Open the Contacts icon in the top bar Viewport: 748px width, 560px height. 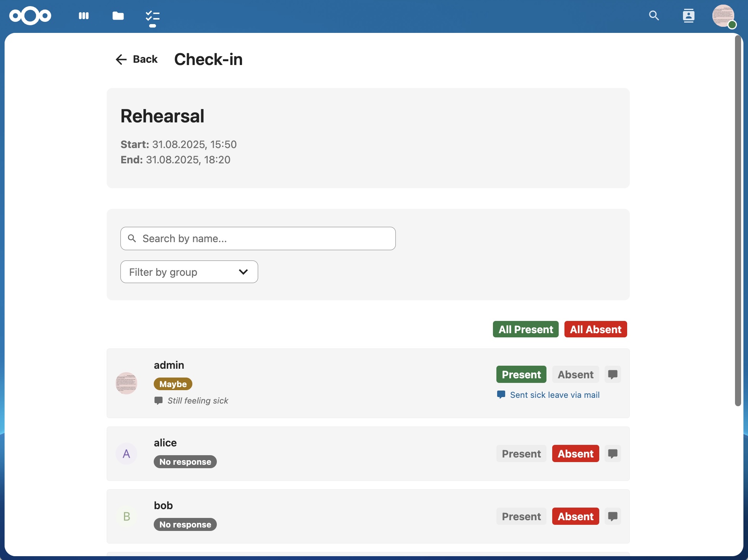(x=689, y=16)
